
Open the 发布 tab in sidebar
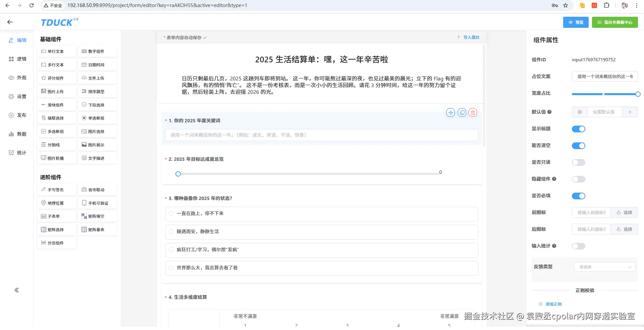click(17, 115)
